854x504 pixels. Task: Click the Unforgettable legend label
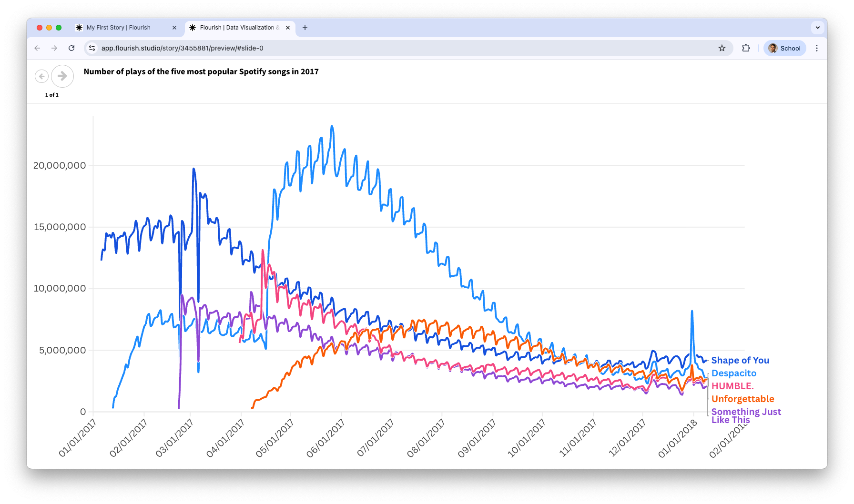tap(742, 399)
